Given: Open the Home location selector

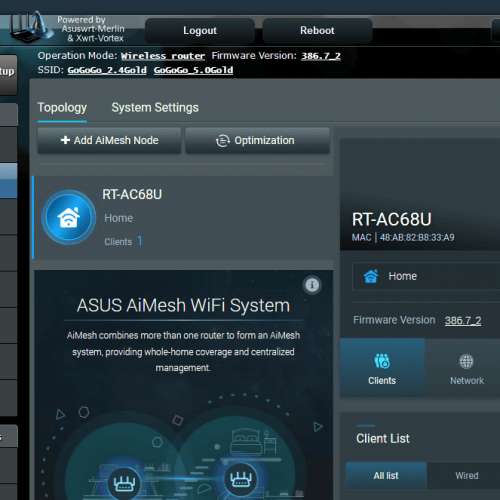Looking at the screenshot, I should pos(426,276).
